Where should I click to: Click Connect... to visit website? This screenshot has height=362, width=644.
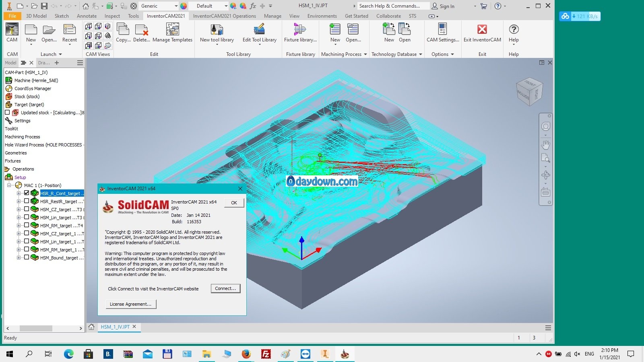(225, 288)
